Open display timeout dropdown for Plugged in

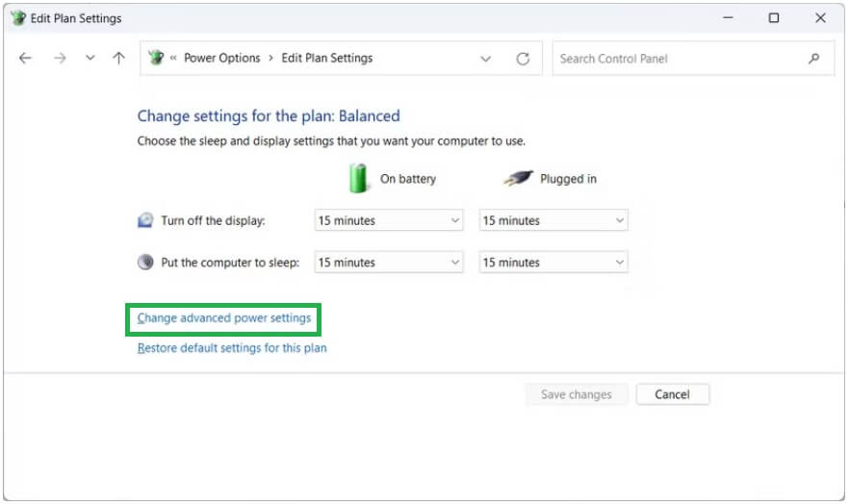[x=553, y=220]
